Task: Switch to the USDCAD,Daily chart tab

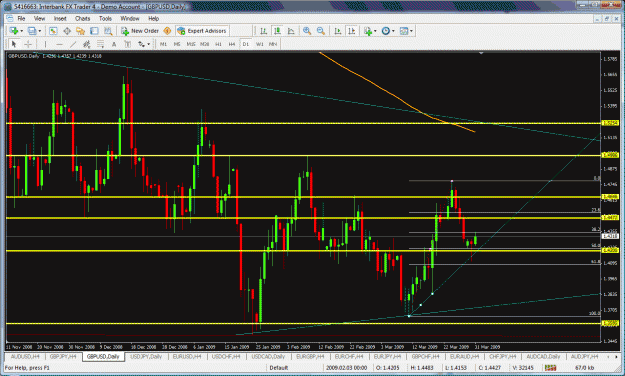Action: tap(268, 356)
